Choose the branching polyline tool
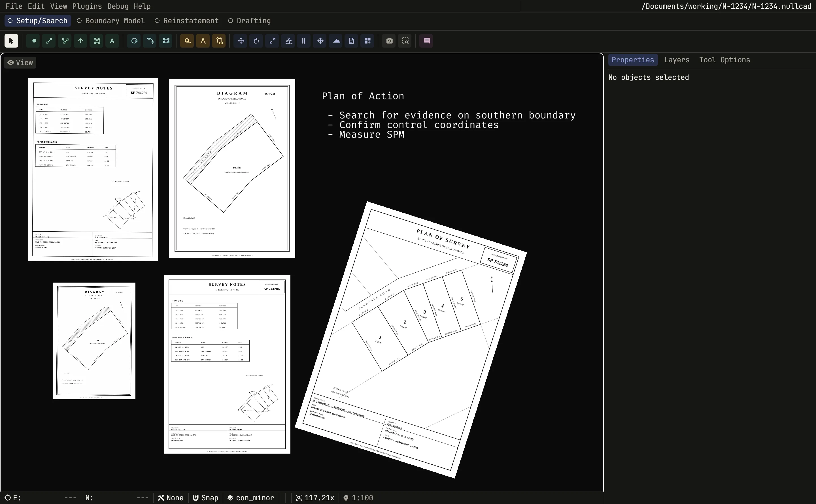The image size is (816, 504). (x=65, y=41)
